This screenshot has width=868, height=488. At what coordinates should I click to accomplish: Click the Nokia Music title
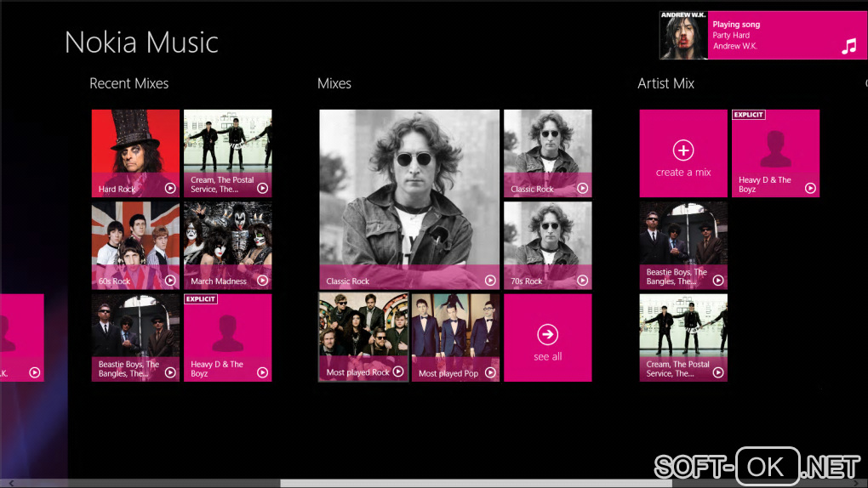(142, 43)
